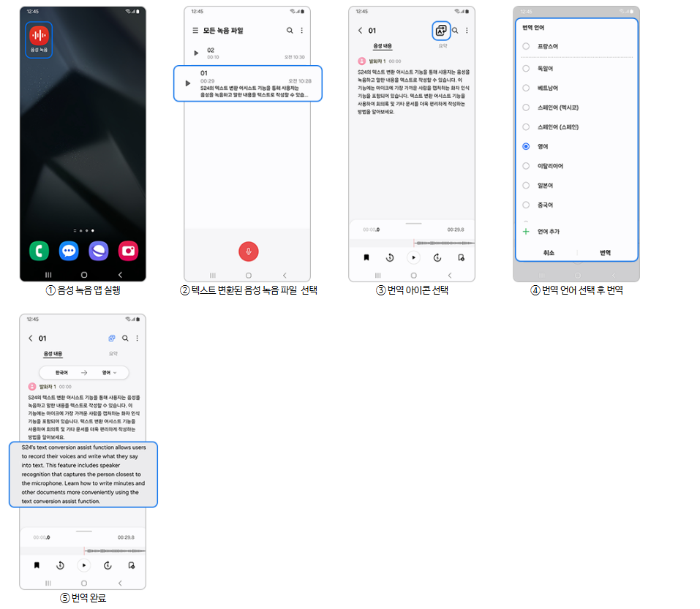Open more options in 모든 녹음 파일 screen
This screenshot has width=700, height=609.
point(302,30)
